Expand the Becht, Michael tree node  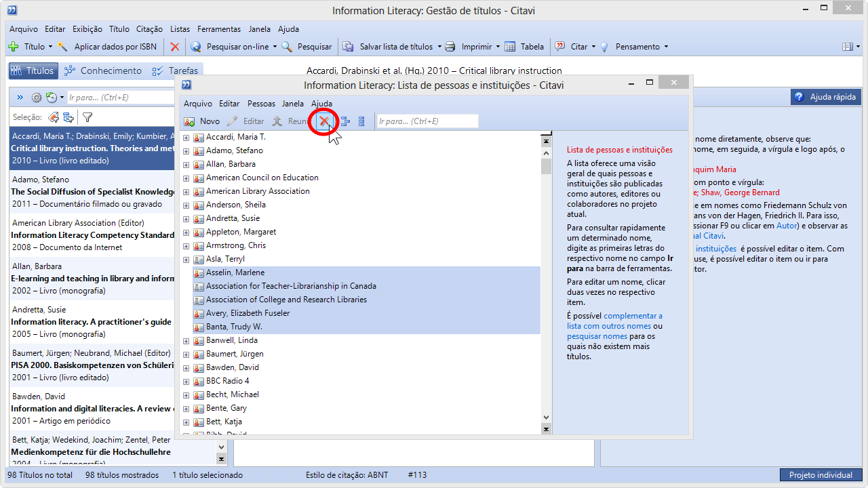pyautogui.click(x=186, y=394)
